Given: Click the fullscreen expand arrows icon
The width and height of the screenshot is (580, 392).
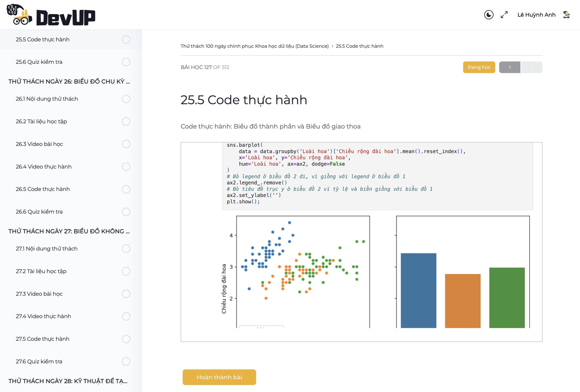Looking at the screenshot, I should click(x=504, y=15).
